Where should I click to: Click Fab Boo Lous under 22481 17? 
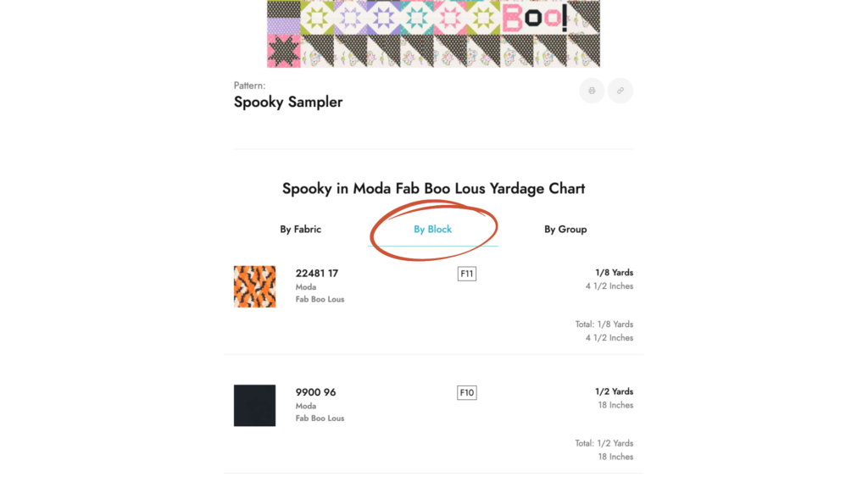320,299
